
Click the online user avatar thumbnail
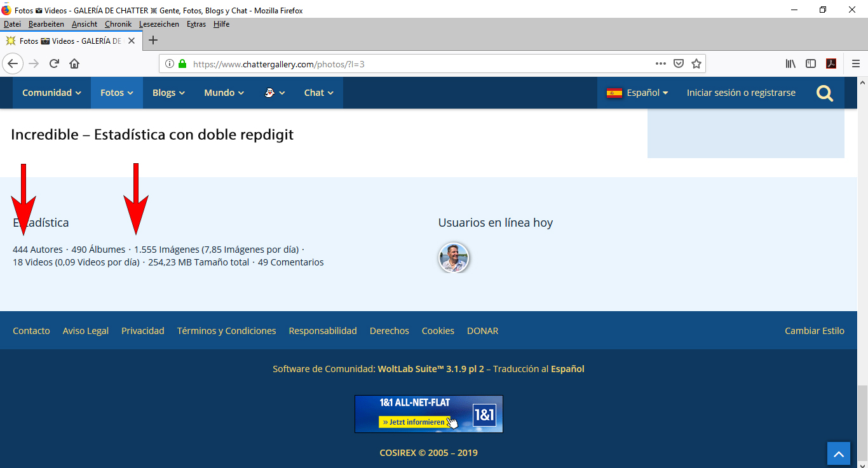click(x=454, y=258)
